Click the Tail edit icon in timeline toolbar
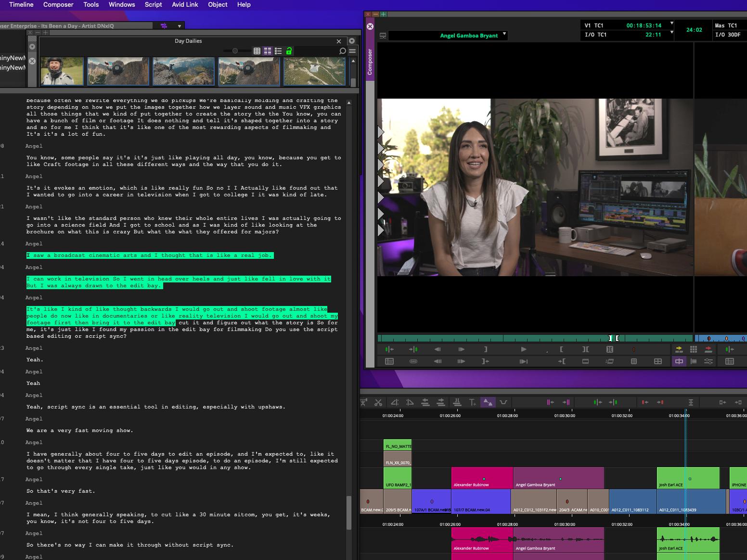The height and width of the screenshot is (560, 747). pyautogui.click(x=440, y=402)
